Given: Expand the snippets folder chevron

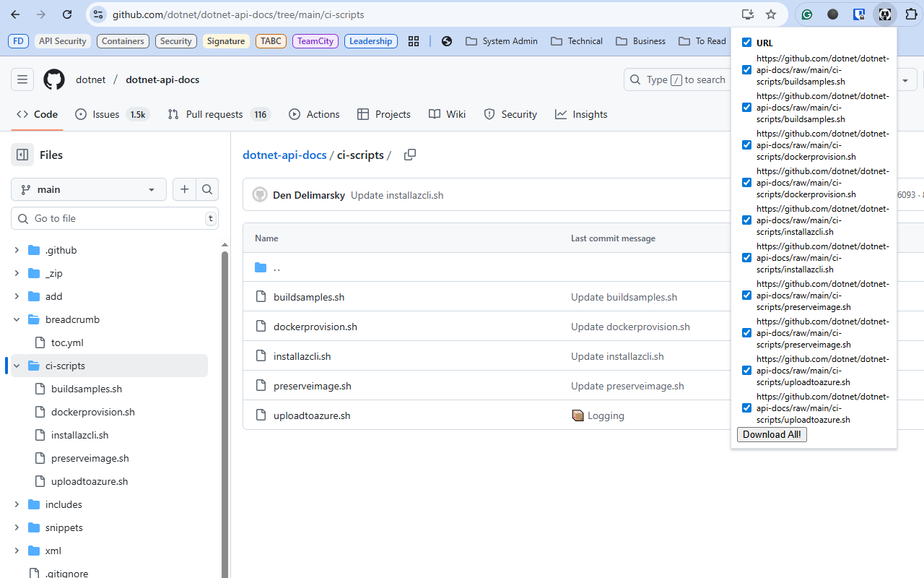Looking at the screenshot, I should click(17, 527).
